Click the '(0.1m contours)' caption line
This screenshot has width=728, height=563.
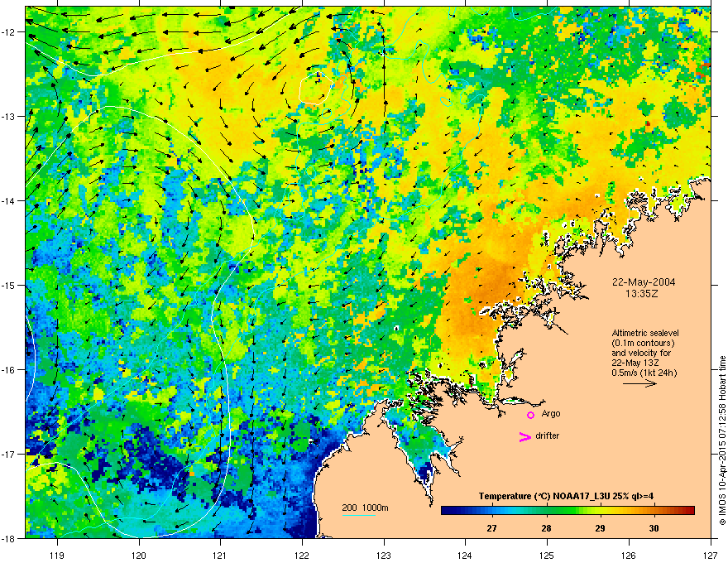[643, 344]
